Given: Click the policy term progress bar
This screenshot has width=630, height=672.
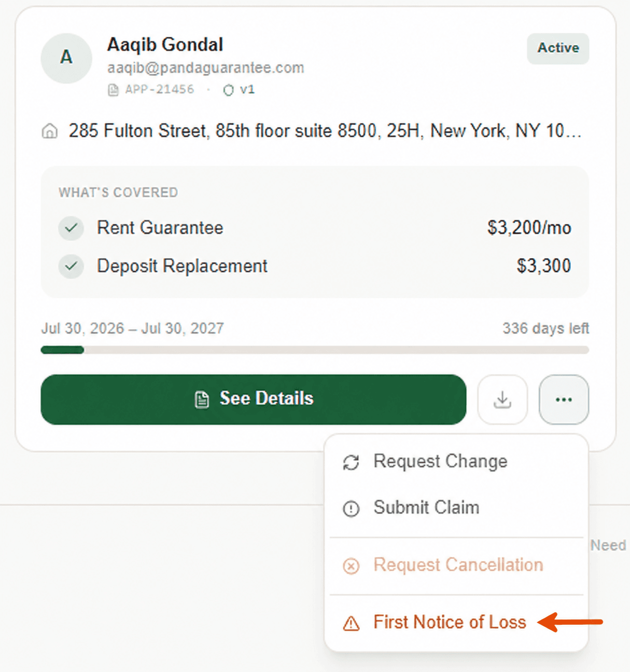Looking at the screenshot, I should pos(315,350).
